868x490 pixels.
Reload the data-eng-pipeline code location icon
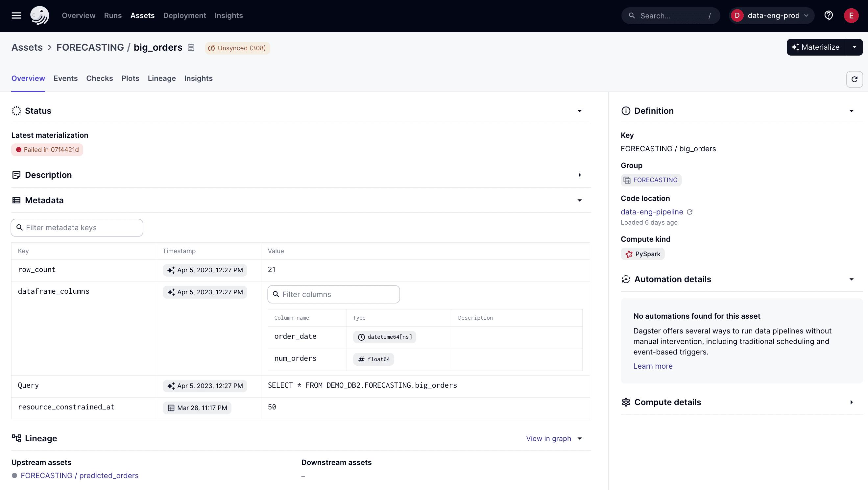tap(690, 212)
